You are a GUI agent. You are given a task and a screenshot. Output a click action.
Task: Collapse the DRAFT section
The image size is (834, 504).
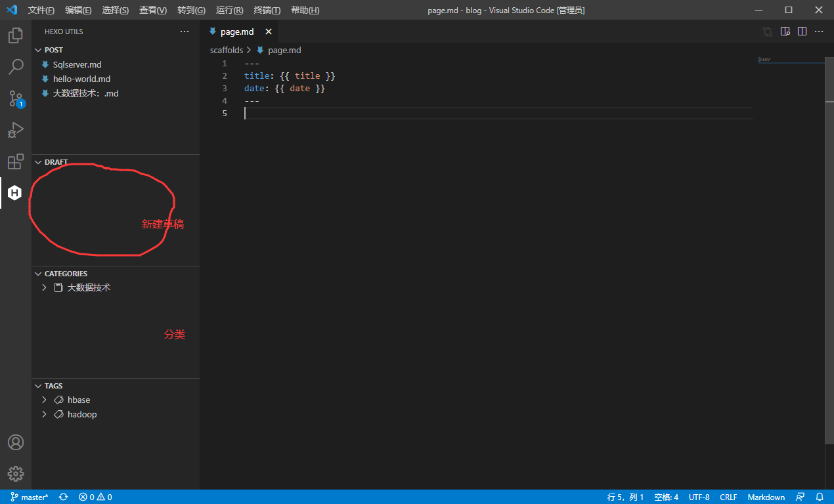coord(38,162)
